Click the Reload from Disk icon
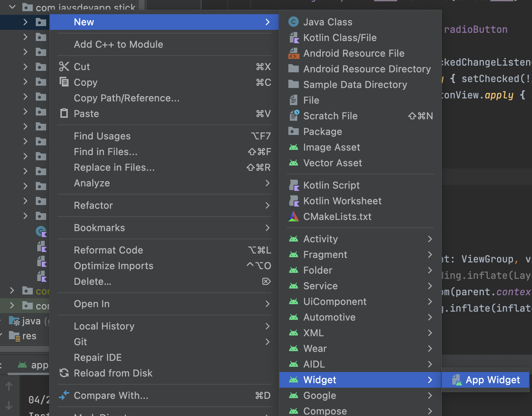Viewport: 532px width, 416px height. click(x=64, y=373)
